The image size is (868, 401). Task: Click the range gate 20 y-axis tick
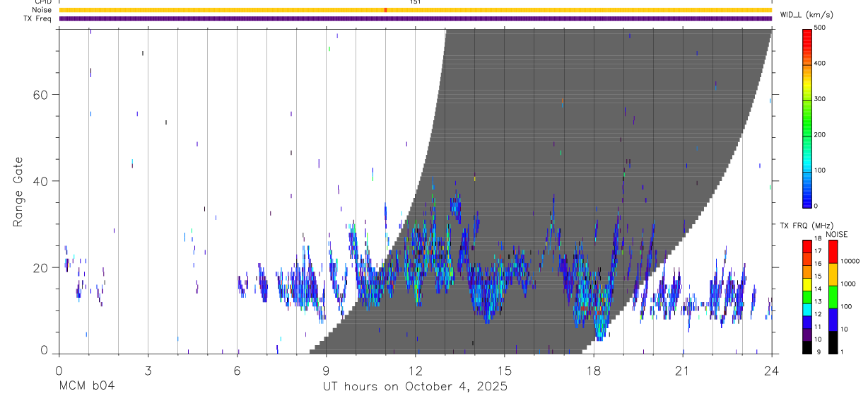[x=40, y=267]
